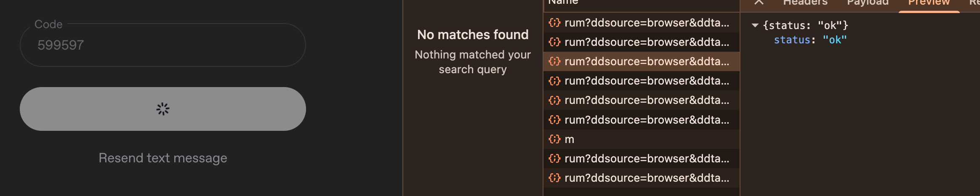Click the gray loading submit button
Image resolution: width=980 pixels, height=196 pixels.
(x=163, y=109)
